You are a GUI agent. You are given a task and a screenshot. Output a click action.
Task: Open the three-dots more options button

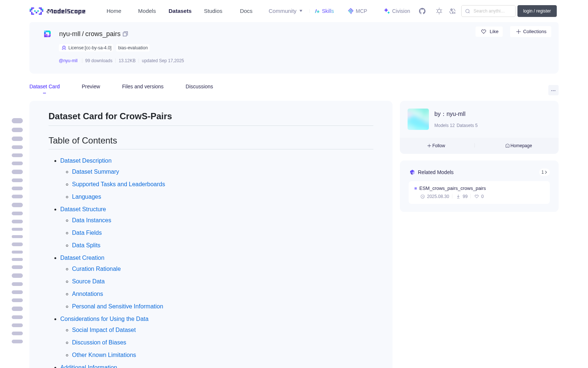pyautogui.click(x=553, y=90)
